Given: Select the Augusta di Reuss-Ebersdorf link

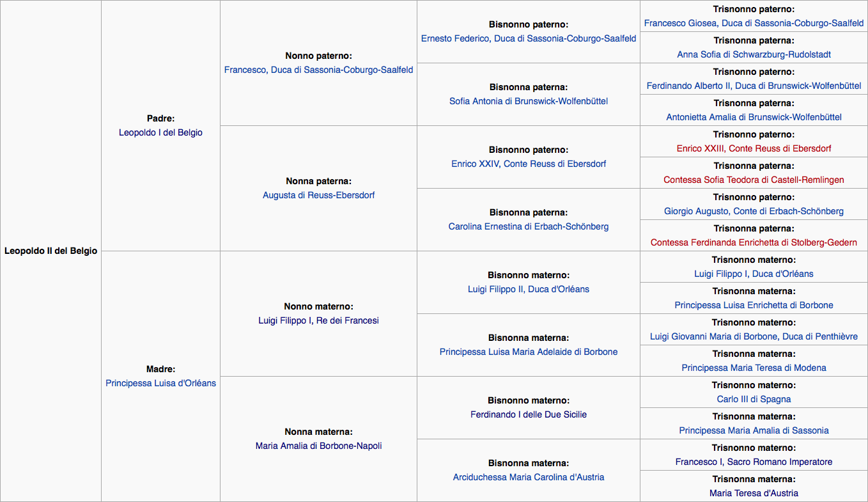Looking at the screenshot, I should point(318,195).
